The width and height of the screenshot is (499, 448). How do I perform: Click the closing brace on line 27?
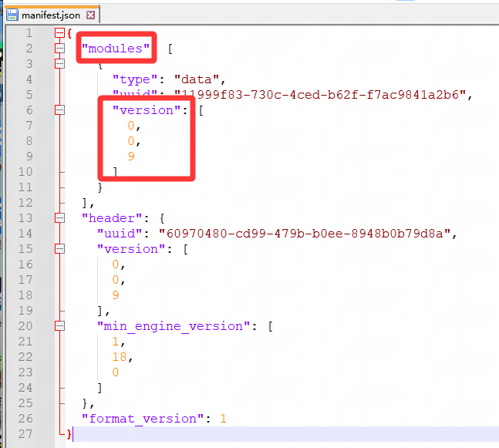[x=69, y=434]
